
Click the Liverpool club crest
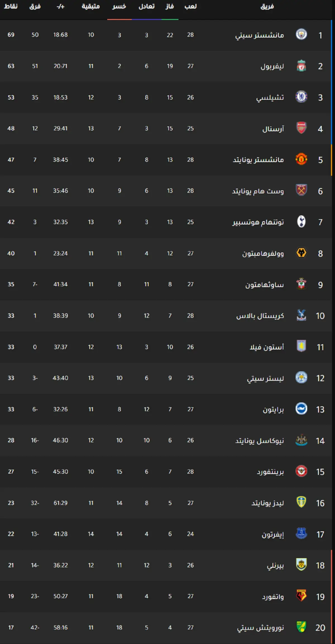(x=301, y=66)
